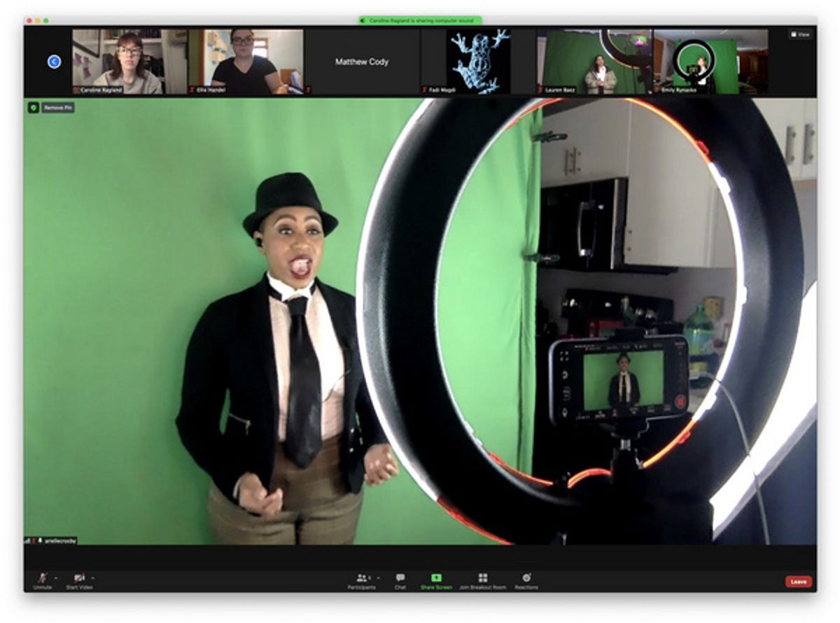Start video with the camera toggle
The width and height of the screenshot is (840, 623).
click(79, 578)
